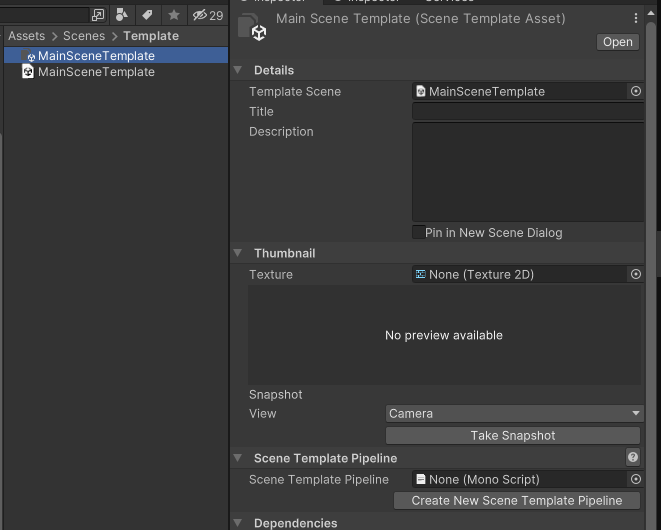
Task: Click the Main Scene Template title text
Action: tap(420, 19)
